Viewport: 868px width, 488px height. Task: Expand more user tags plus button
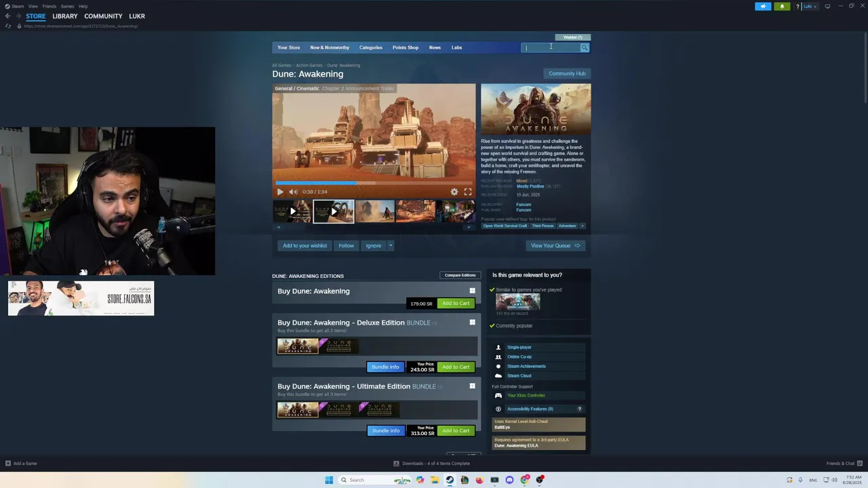click(x=582, y=226)
